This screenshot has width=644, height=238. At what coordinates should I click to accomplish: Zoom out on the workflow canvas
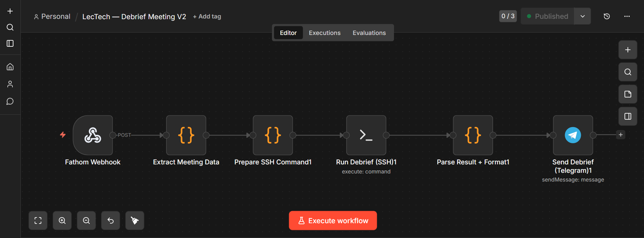86,221
